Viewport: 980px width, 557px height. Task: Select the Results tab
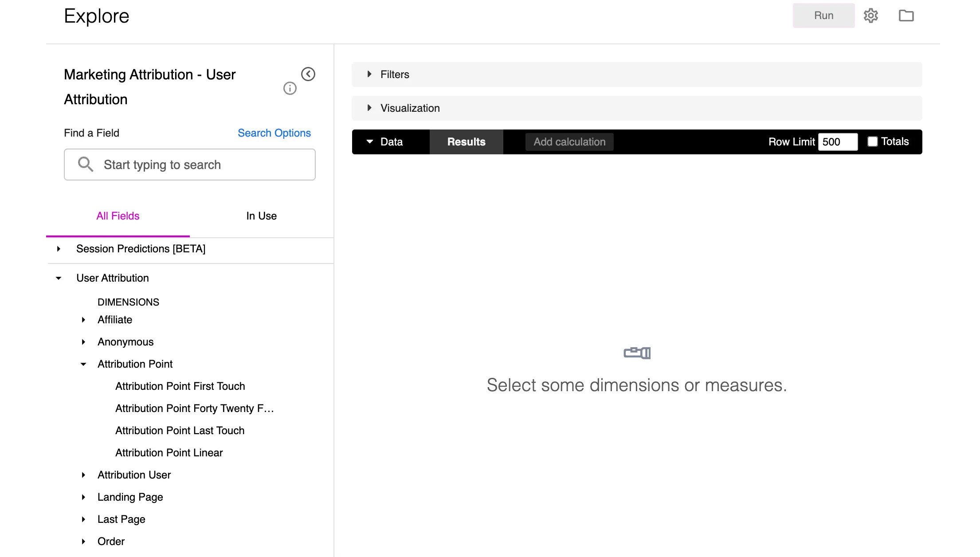pyautogui.click(x=466, y=142)
